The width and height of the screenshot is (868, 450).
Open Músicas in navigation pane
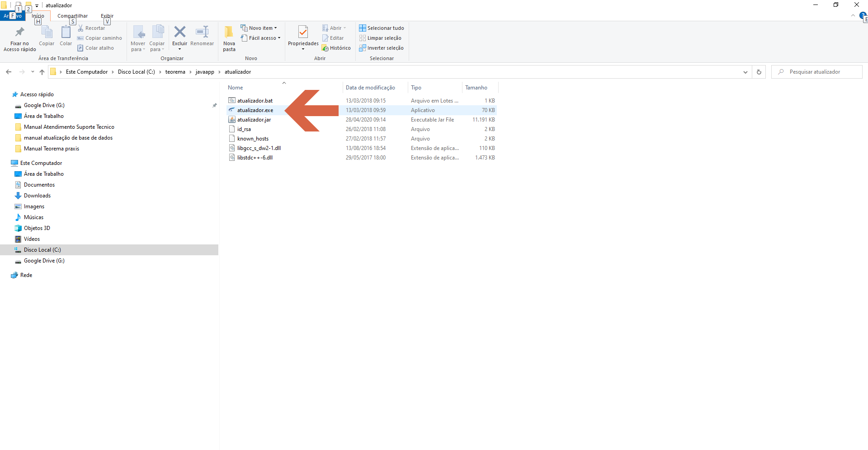pyautogui.click(x=34, y=217)
